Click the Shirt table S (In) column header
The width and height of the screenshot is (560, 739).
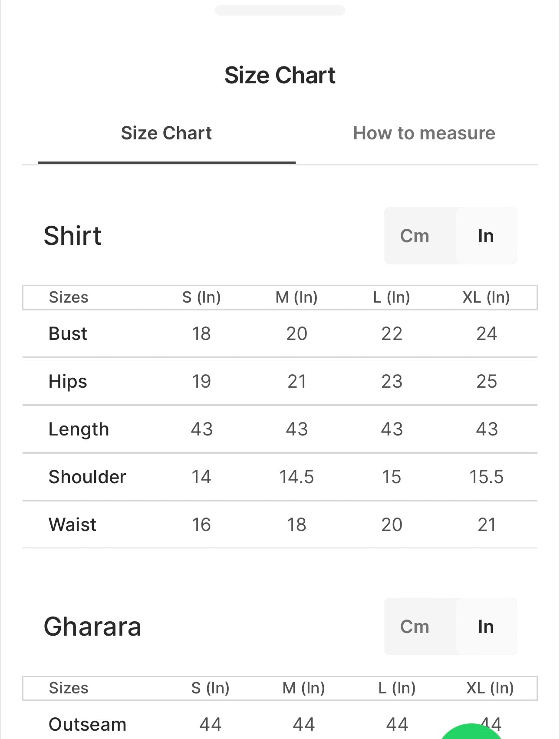coord(201,297)
